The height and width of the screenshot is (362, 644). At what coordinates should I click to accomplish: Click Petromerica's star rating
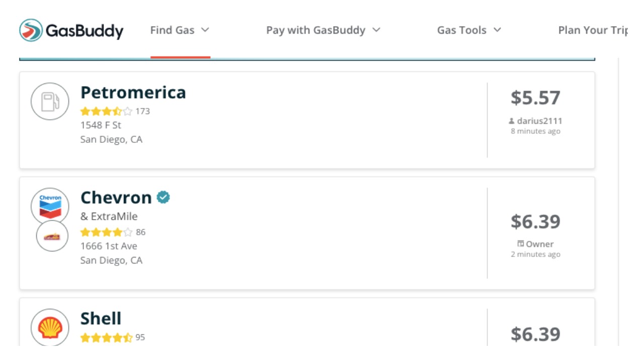click(x=106, y=111)
